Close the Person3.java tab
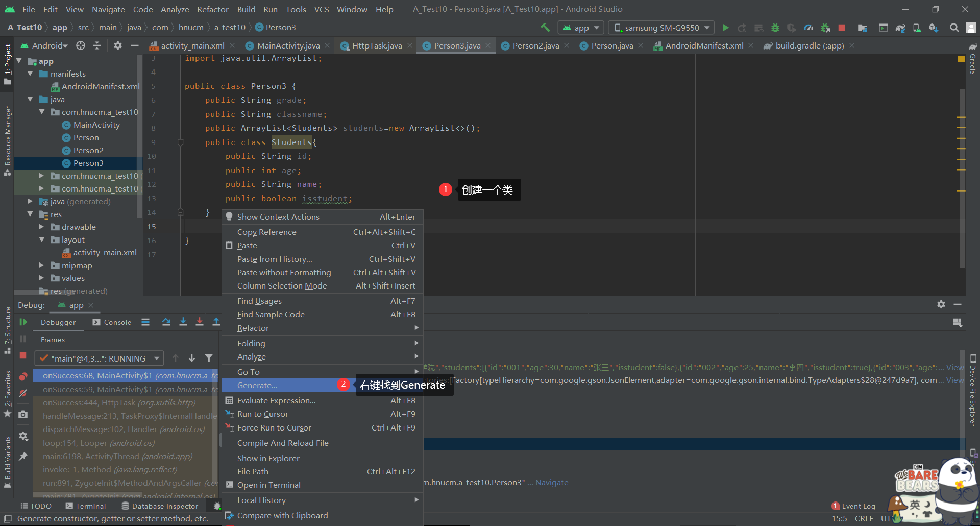Viewport: 980px width, 526px height. 488,45
